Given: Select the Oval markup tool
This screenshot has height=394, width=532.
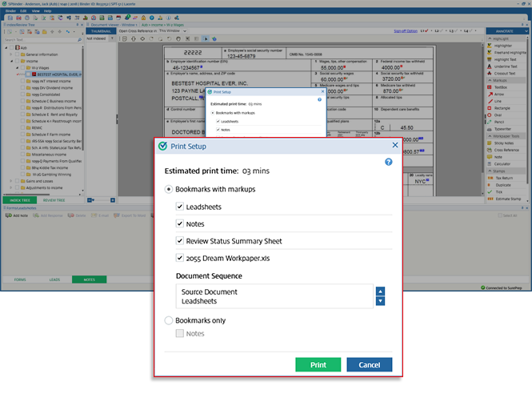Looking at the screenshot, I should pyautogui.click(x=499, y=113).
